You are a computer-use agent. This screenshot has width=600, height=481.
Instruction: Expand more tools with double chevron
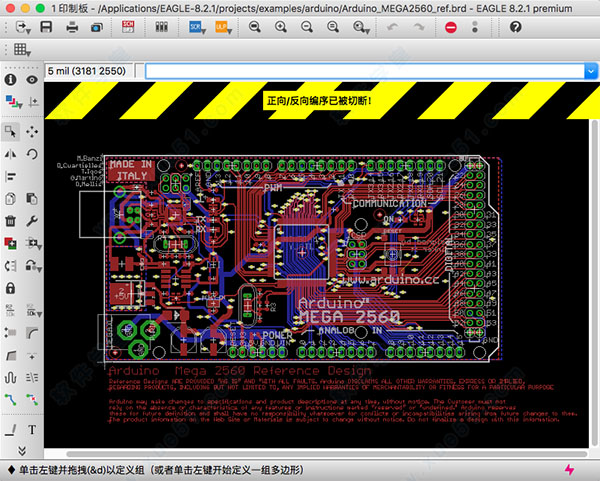(22, 450)
